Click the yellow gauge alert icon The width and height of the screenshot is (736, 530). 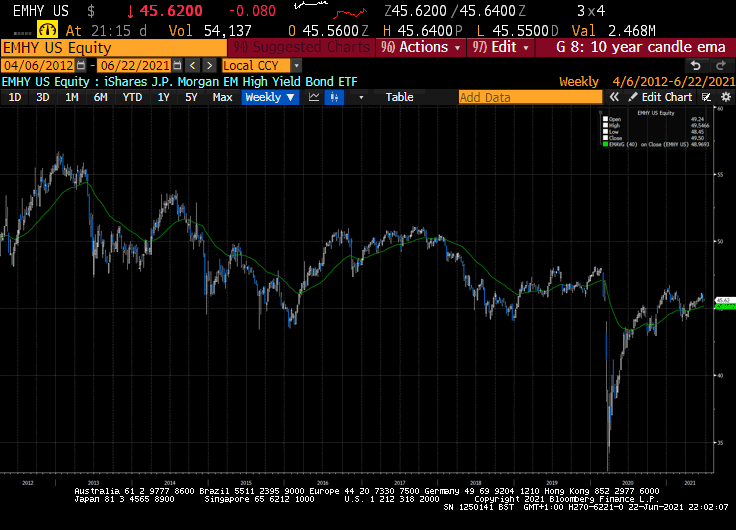click(47, 30)
